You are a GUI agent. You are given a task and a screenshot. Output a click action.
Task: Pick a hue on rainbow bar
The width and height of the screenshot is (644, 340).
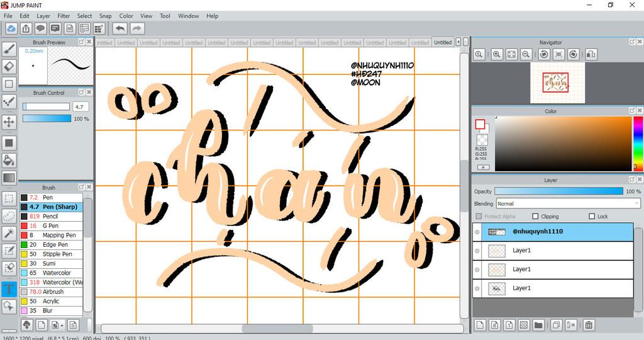pyautogui.click(x=638, y=144)
